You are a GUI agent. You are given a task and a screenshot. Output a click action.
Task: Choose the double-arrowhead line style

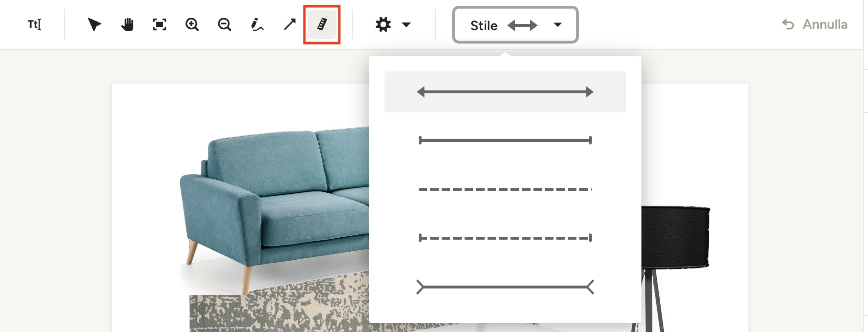505,92
